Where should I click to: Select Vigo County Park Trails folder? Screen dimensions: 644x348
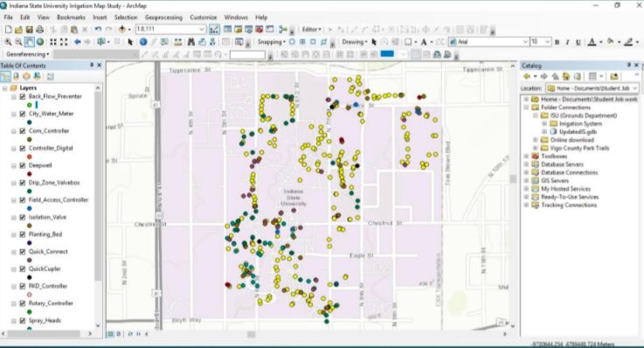click(579, 149)
